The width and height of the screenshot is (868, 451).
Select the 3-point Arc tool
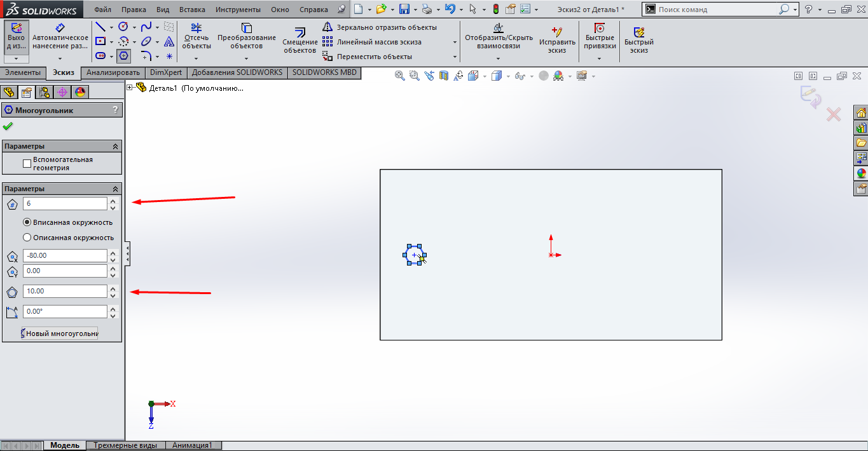(x=123, y=41)
